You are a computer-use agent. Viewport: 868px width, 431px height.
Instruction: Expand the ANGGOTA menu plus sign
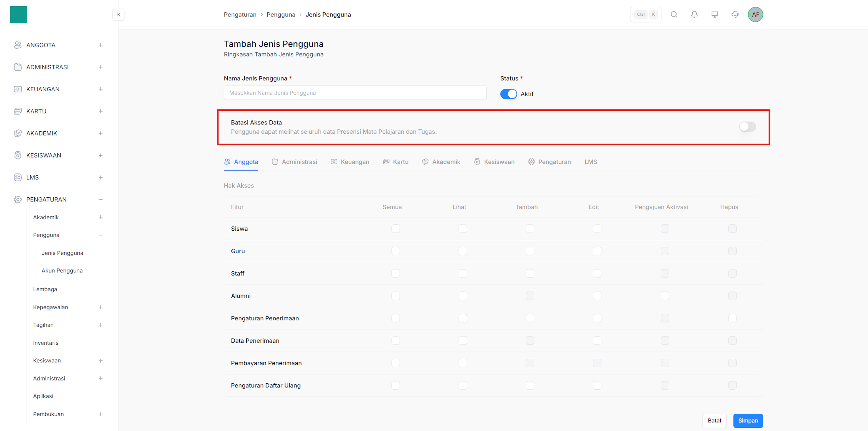[100, 45]
